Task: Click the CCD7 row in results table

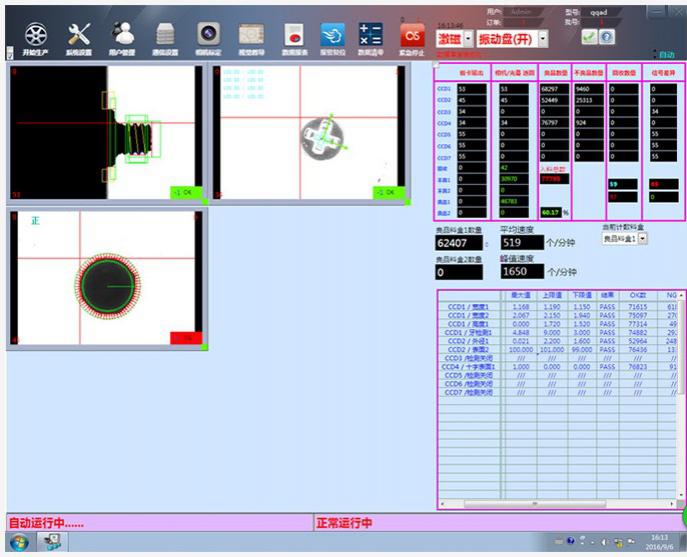Action: coord(559,392)
